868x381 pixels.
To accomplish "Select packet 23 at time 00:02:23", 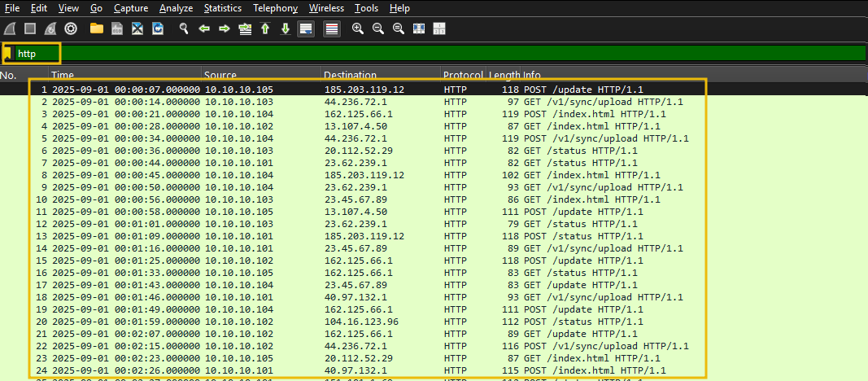I will [x=434, y=357].
